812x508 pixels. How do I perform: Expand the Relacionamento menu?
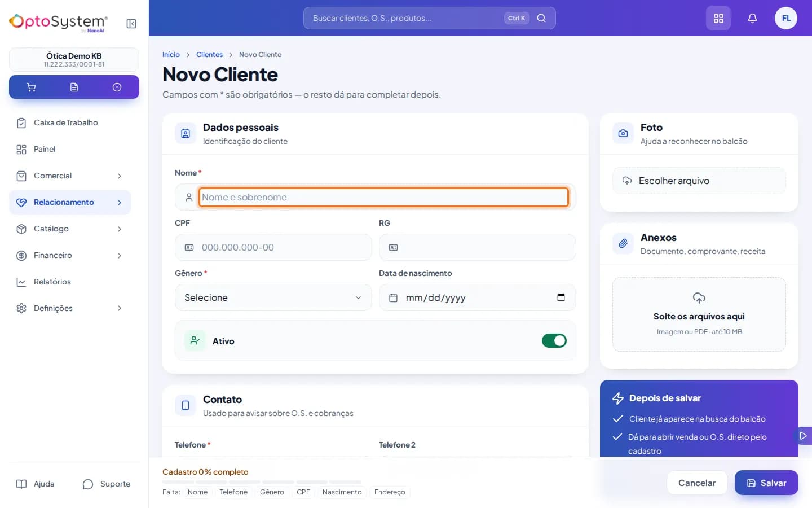[x=70, y=202]
